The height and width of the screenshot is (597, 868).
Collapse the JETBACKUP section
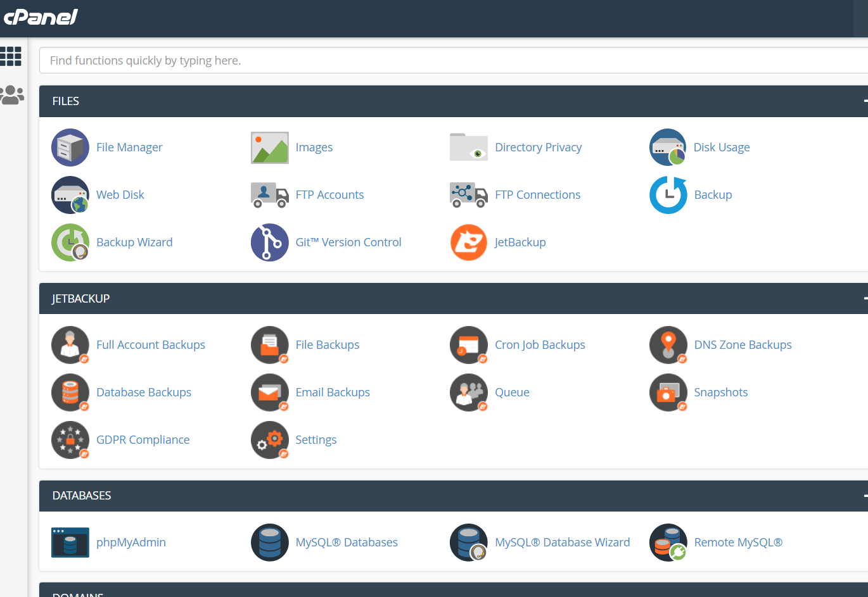click(865, 299)
